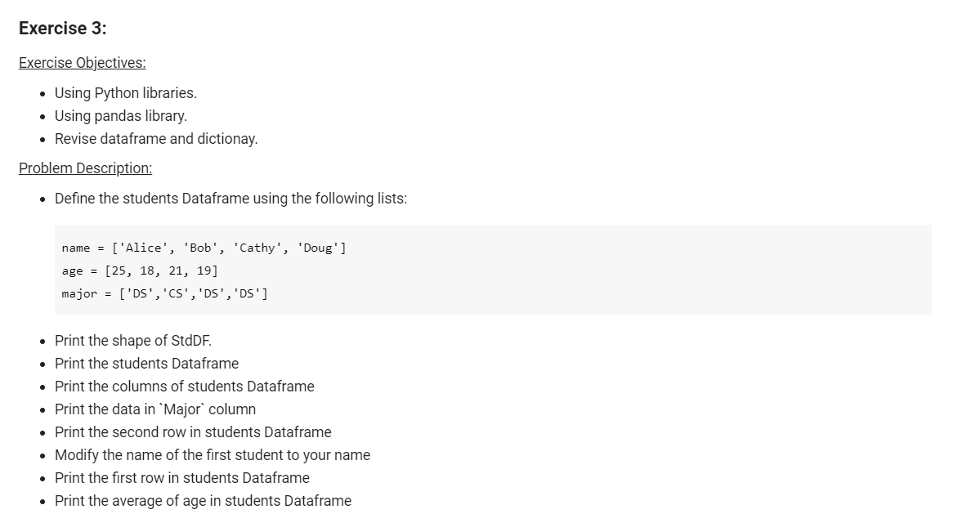Click the word 'Alice' in code
The width and height of the screenshot is (980, 523).
pyautogui.click(x=143, y=248)
